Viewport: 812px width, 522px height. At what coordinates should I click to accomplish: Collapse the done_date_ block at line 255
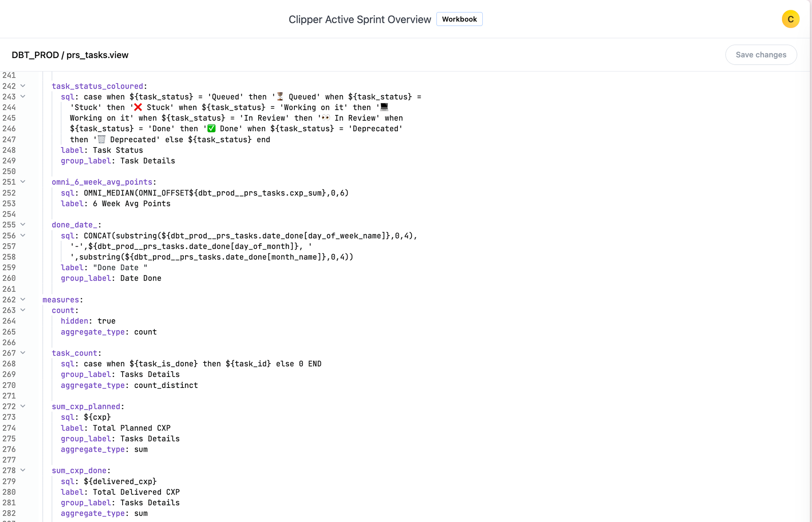coord(23,225)
